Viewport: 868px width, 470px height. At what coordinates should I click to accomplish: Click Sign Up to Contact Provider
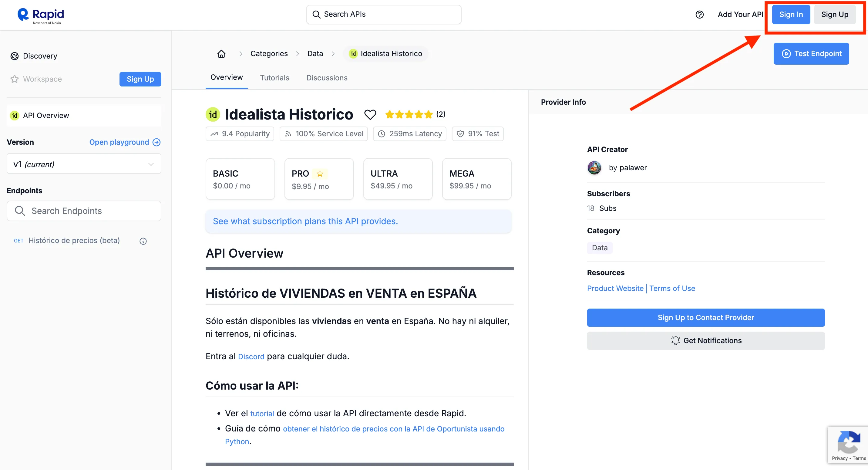[x=705, y=318]
